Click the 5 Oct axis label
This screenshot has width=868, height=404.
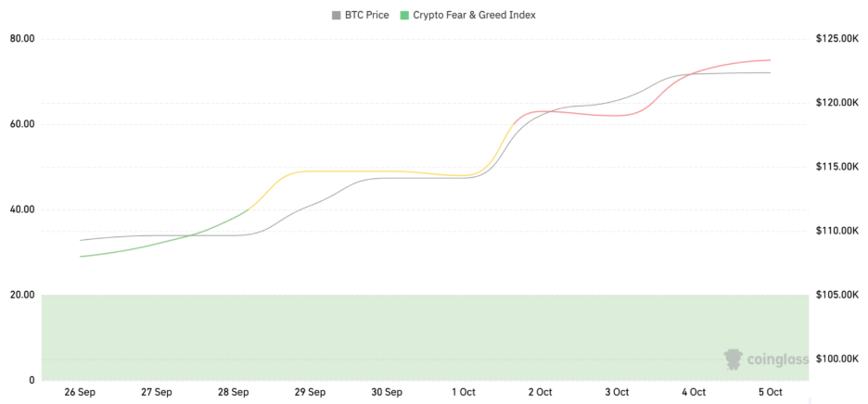pos(770,392)
